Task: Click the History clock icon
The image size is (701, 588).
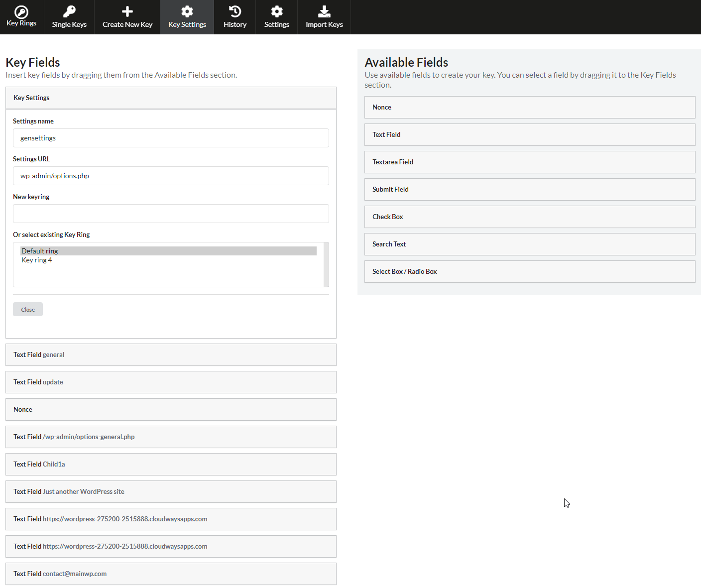Action: click(235, 11)
